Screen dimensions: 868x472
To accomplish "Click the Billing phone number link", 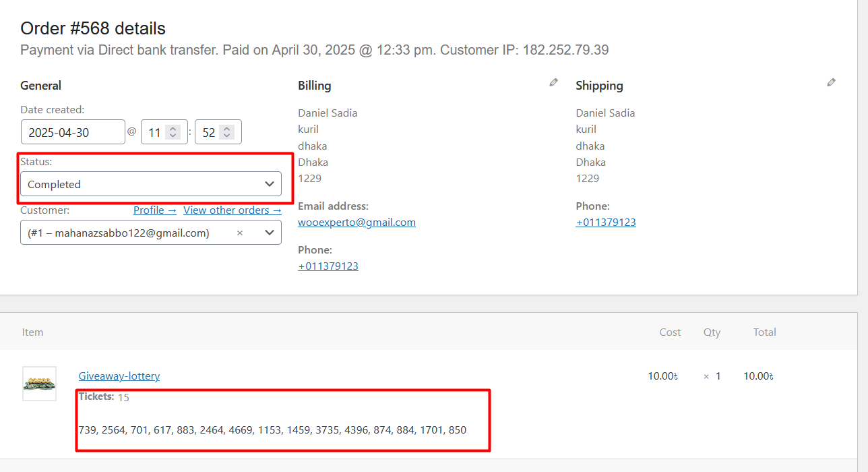I will [328, 266].
